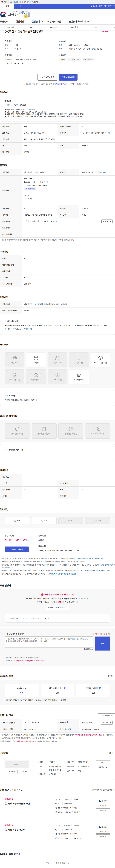Select the 장애인용 주차장 facility icon

(x=17, y=431)
